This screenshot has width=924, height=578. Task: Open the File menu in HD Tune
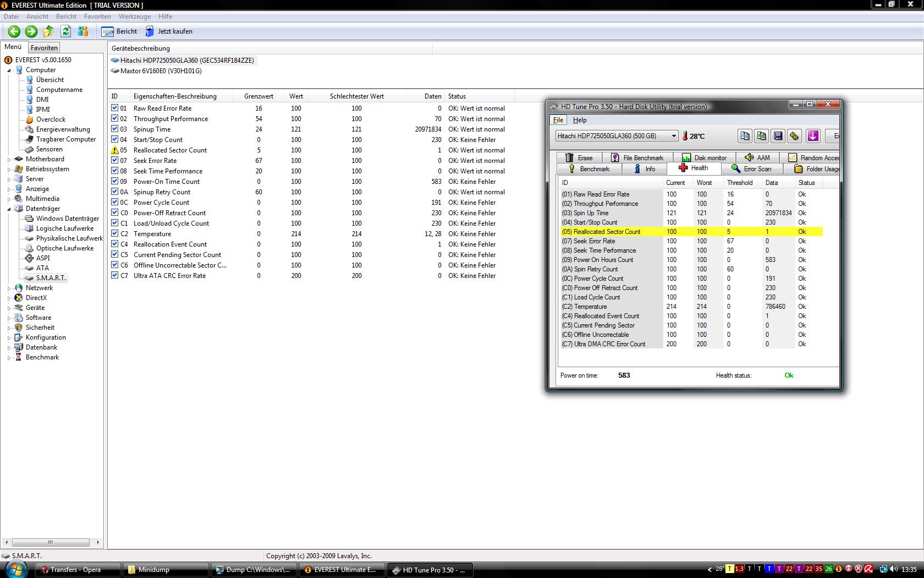[558, 120]
